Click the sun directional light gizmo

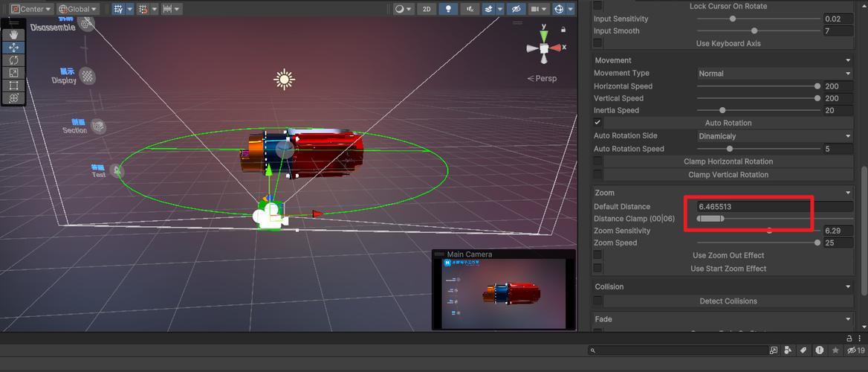click(284, 80)
